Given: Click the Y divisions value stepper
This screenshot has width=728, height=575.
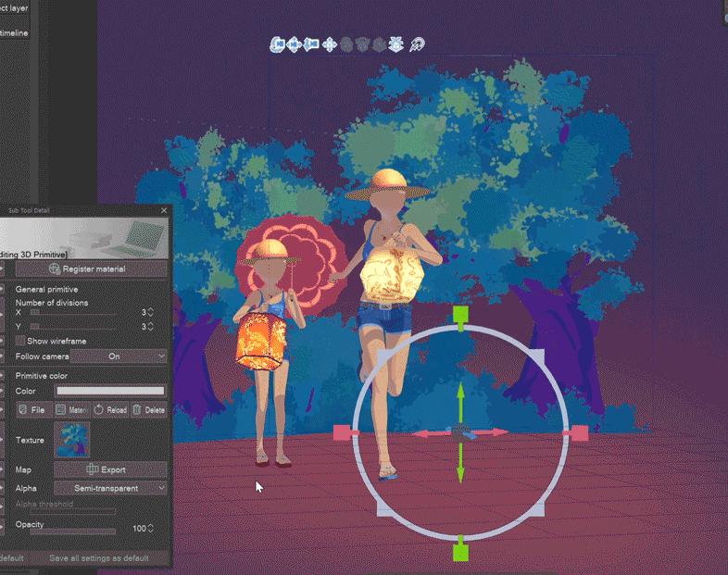Looking at the screenshot, I should coord(150,327).
